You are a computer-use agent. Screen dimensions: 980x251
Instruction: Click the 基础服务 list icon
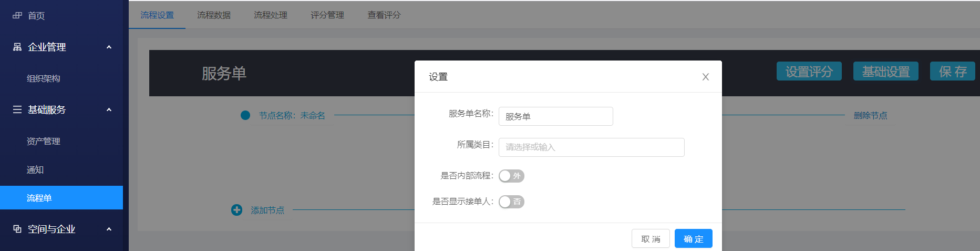[17, 109]
